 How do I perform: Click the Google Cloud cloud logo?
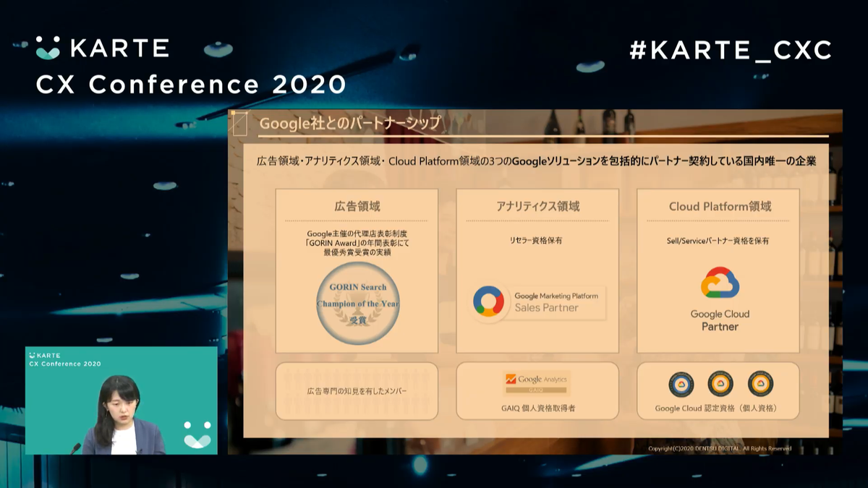(720, 283)
